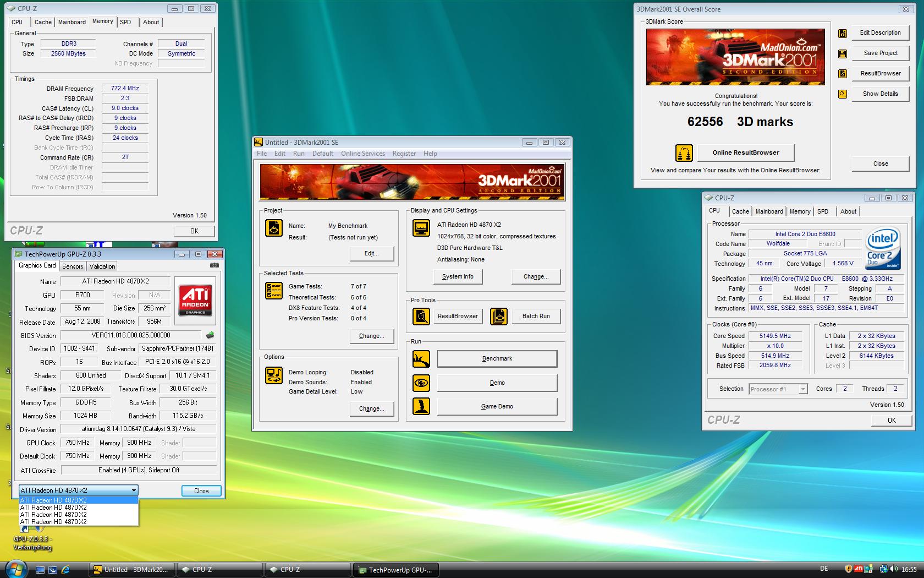
Task: Click OK in the CPU-Z Memory window
Action: pyautogui.click(x=194, y=231)
